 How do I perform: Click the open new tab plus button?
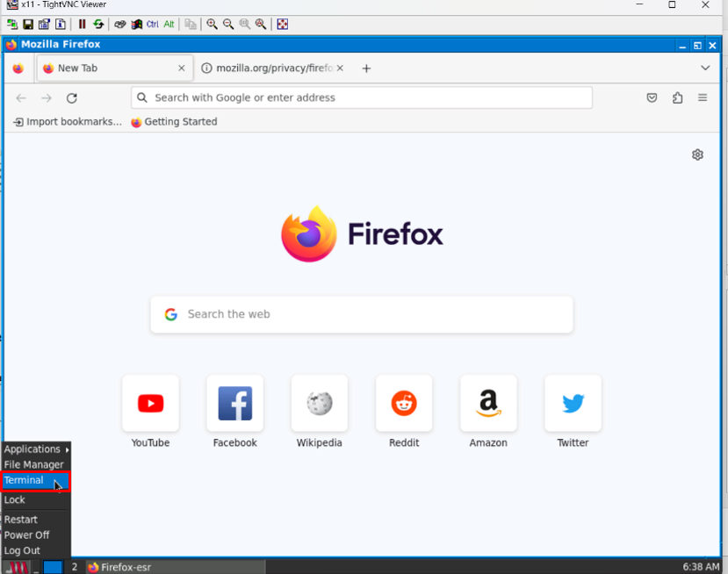pos(366,68)
